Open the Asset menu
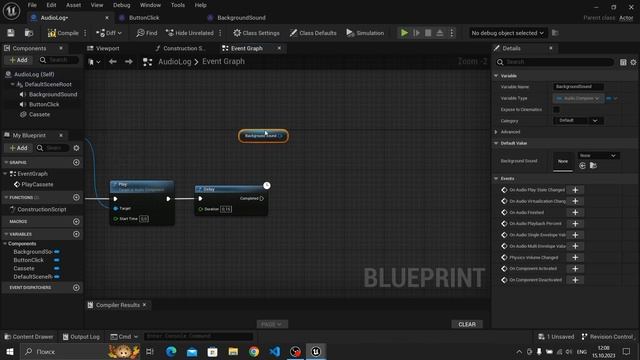 pos(73,5)
